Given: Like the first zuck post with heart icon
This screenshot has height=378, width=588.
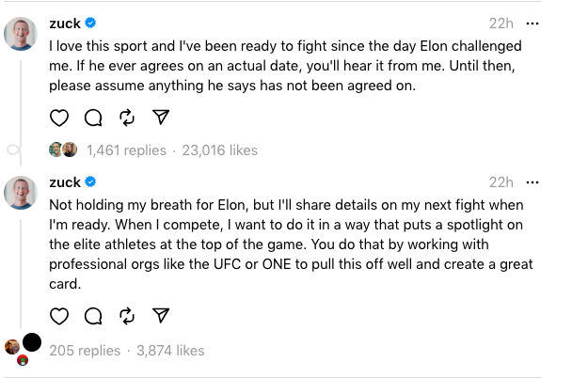Looking at the screenshot, I should [59, 118].
